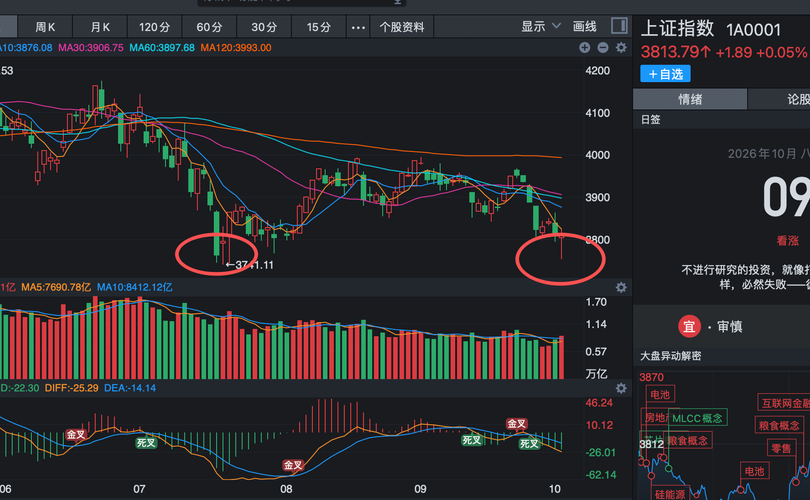Screen dimensions: 810x500
Task: Click the volume MA10:8412.12亿 label
Action: 134,287
